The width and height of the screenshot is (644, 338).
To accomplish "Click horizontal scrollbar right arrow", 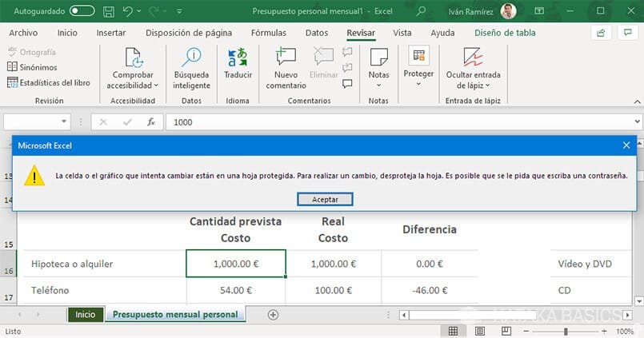I will [627, 315].
